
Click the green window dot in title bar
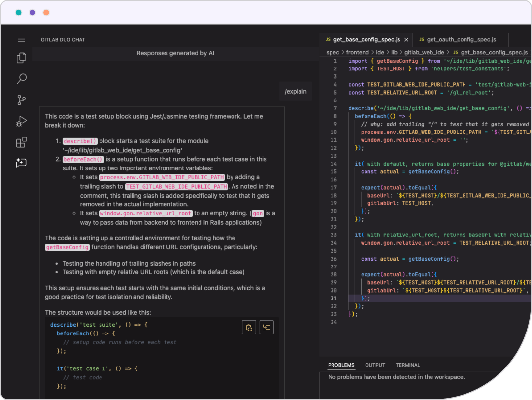[x=18, y=12]
